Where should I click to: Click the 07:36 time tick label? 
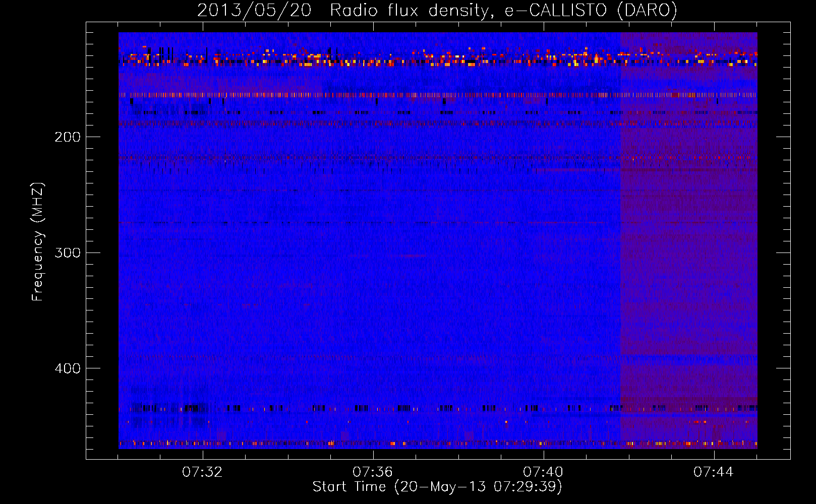(x=373, y=472)
